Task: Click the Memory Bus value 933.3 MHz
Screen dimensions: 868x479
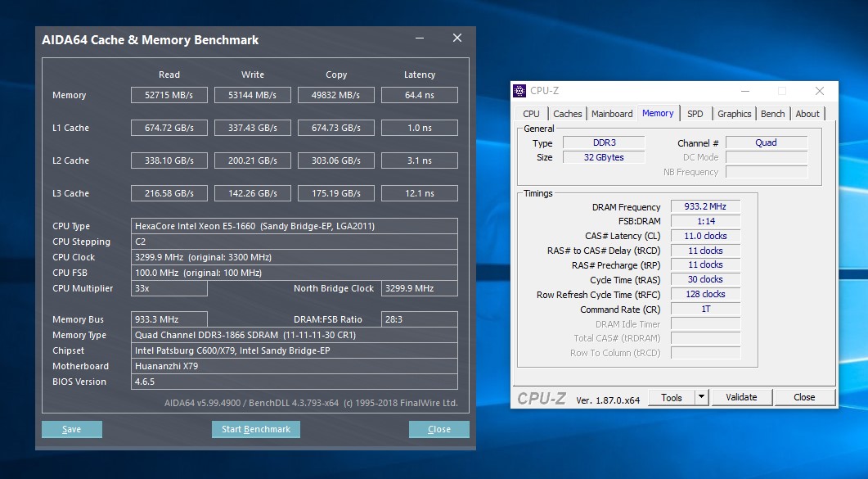Action: tap(169, 319)
